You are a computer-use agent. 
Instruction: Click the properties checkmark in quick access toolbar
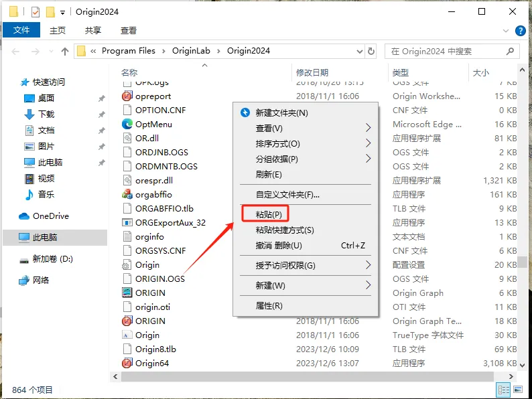(x=36, y=12)
